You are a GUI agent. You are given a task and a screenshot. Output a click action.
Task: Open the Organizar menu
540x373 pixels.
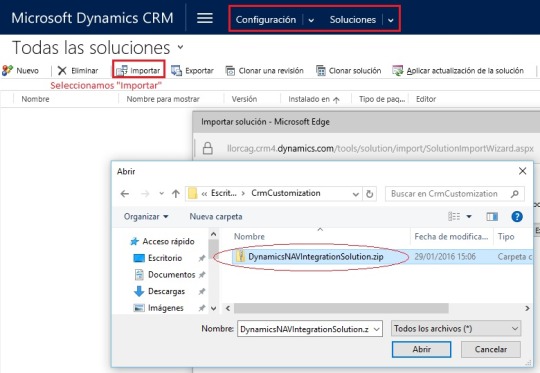pyautogui.click(x=146, y=217)
